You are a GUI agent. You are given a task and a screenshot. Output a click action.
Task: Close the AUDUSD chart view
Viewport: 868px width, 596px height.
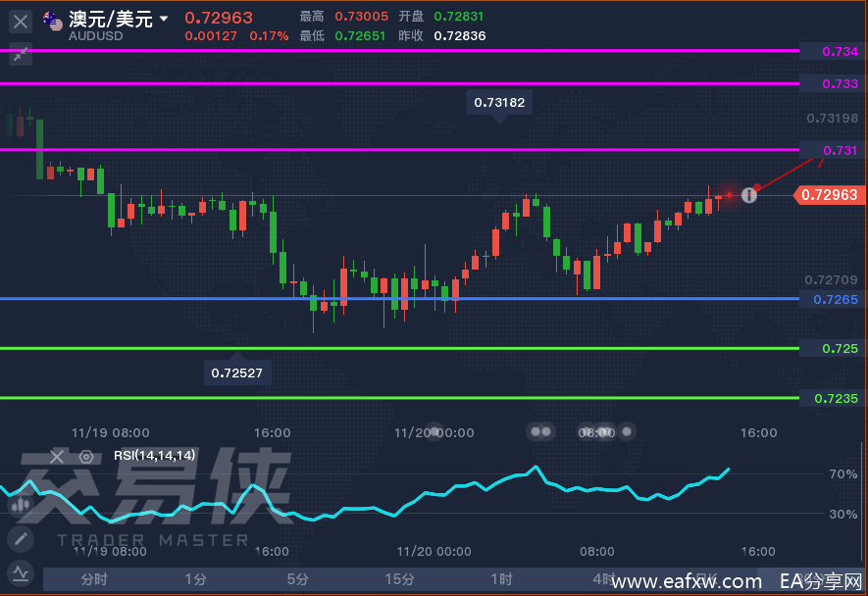[21, 22]
